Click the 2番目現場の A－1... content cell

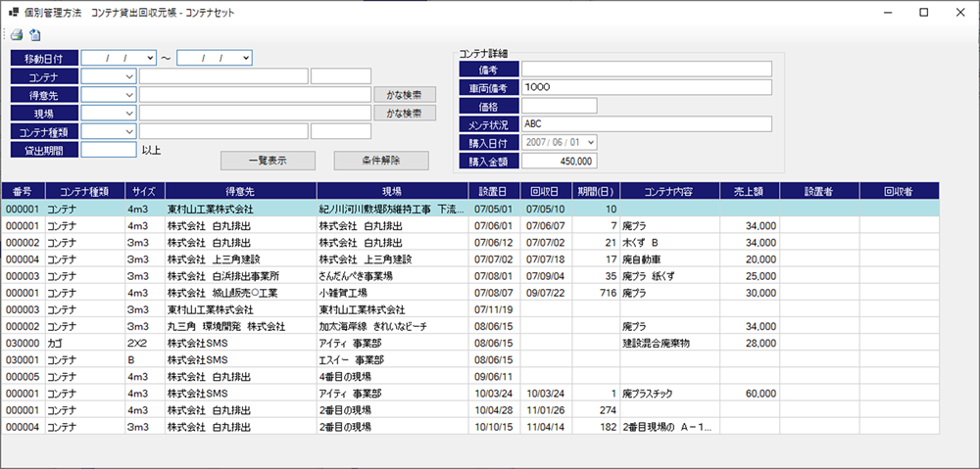pos(670,427)
